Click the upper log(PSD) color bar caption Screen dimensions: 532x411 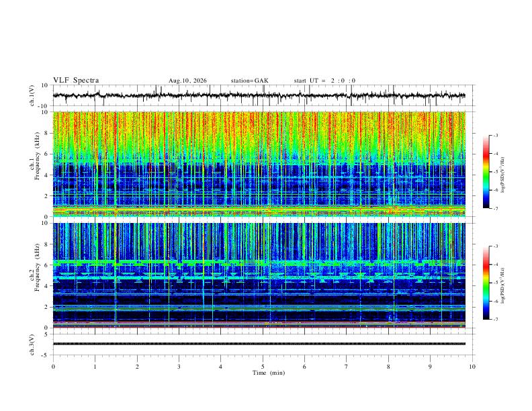pos(504,175)
